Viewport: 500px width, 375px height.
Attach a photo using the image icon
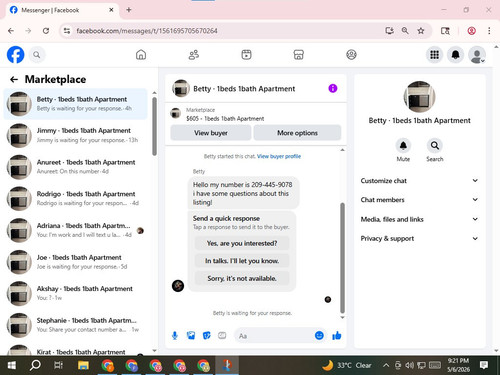[191, 336]
